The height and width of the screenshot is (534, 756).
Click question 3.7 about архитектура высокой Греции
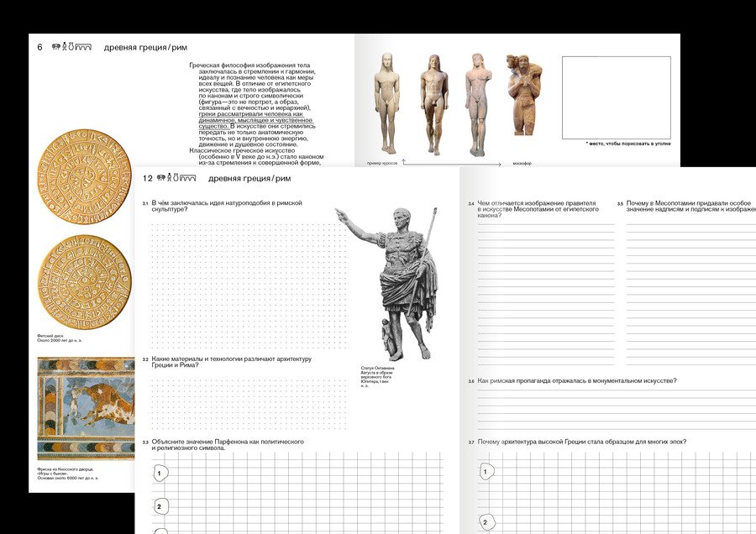click(582, 442)
